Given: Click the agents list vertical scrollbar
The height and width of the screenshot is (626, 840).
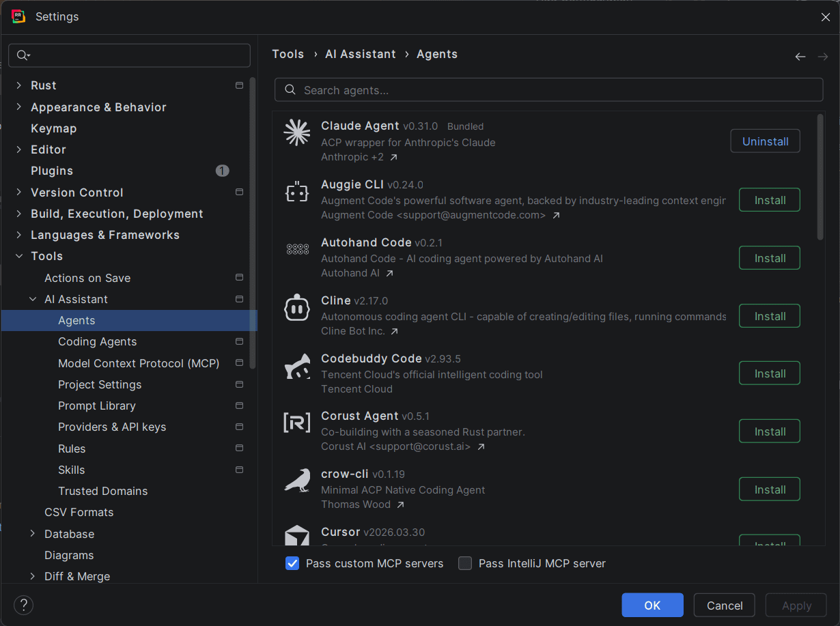Looking at the screenshot, I should (x=820, y=177).
